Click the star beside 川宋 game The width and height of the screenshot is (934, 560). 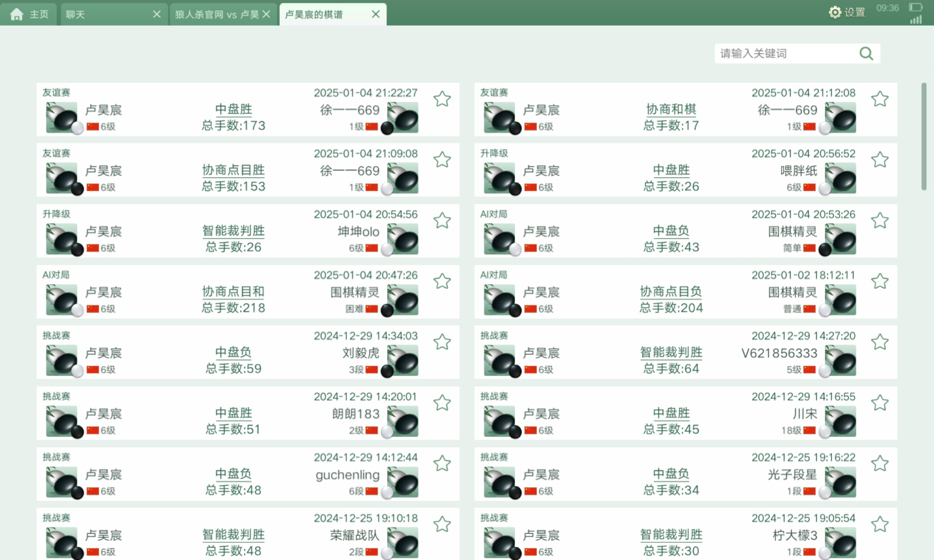[880, 403]
